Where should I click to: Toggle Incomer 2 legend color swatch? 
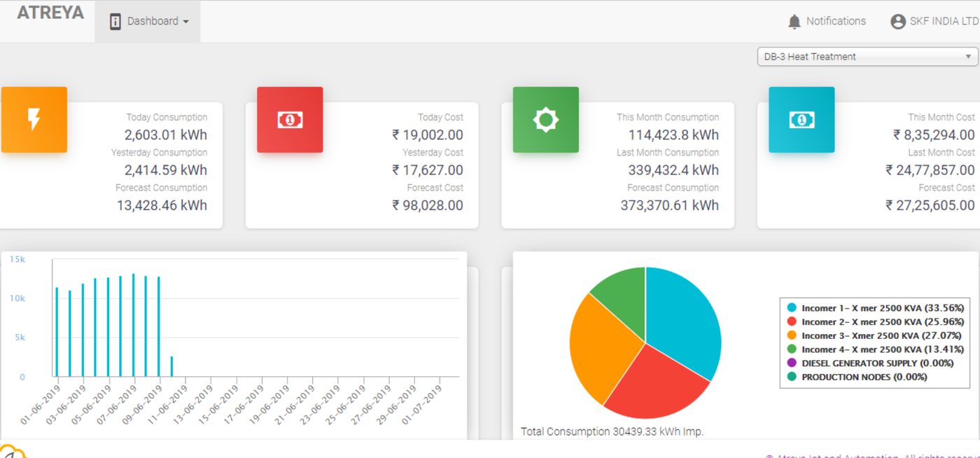(792, 321)
